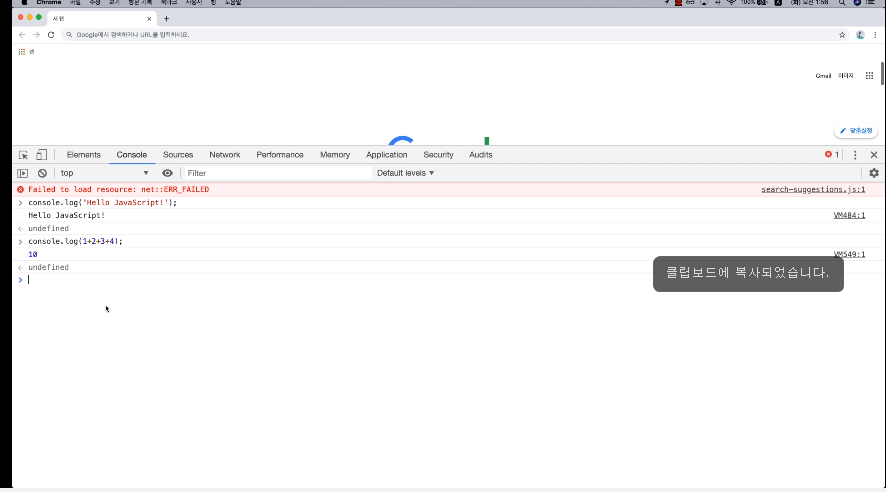
Task: Open the Application tab
Action: coord(386,155)
